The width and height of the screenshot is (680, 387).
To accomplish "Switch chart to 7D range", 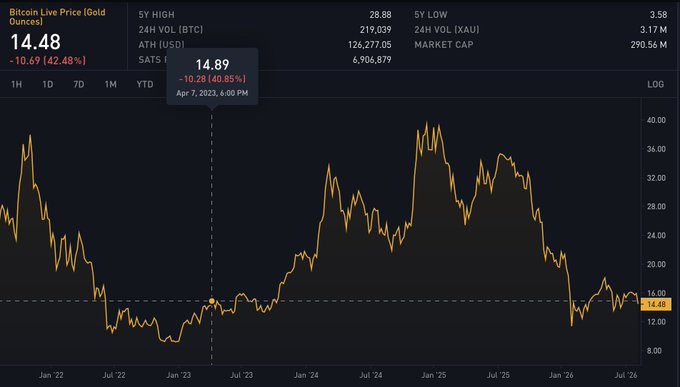I will (x=79, y=84).
